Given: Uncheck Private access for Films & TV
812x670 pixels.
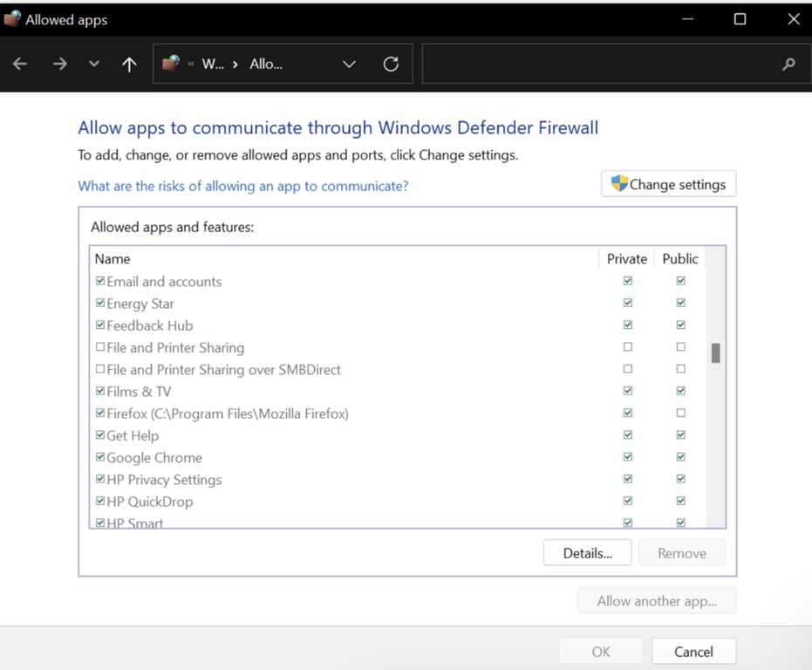Looking at the screenshot, I should (x=627, y=391).
